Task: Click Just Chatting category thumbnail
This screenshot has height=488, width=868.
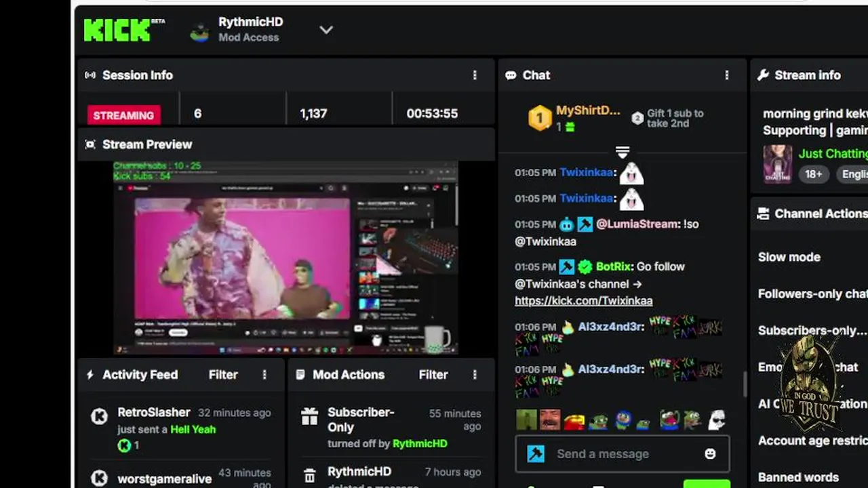Action: pos(778,163)
